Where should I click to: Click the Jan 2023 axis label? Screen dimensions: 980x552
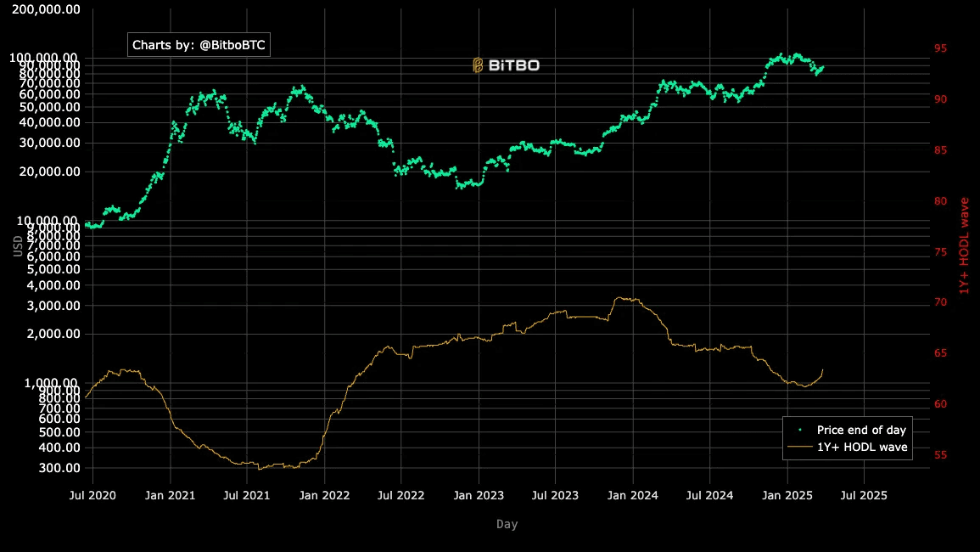click(478, 495)
